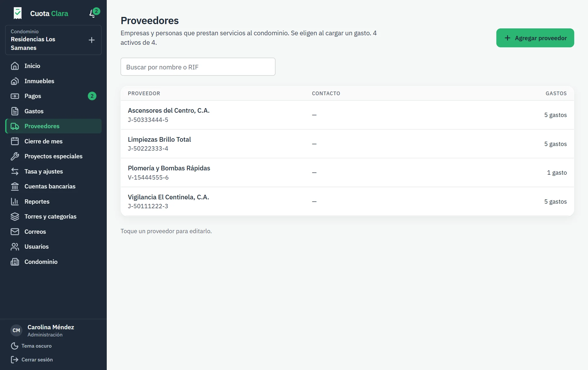The image size is (588, 370).
Task: Toggle Tema oscuro dark theme
Action: pos(31,346)
